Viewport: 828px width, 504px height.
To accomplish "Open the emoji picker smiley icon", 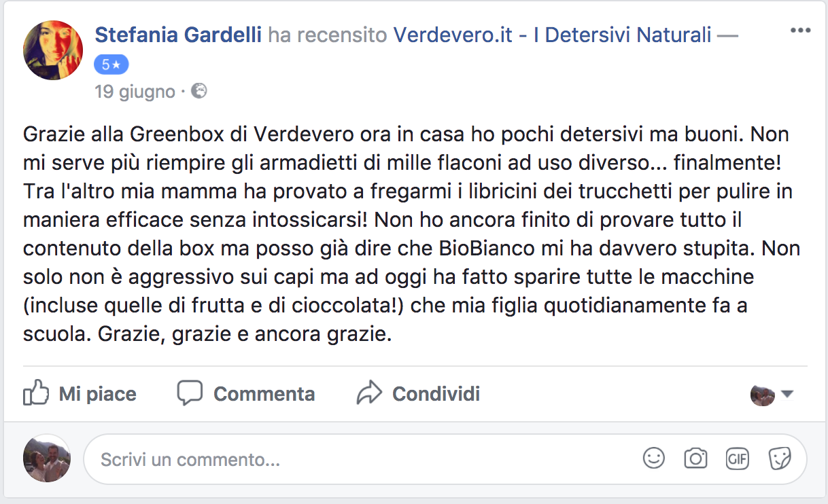I will pos(654,458).
